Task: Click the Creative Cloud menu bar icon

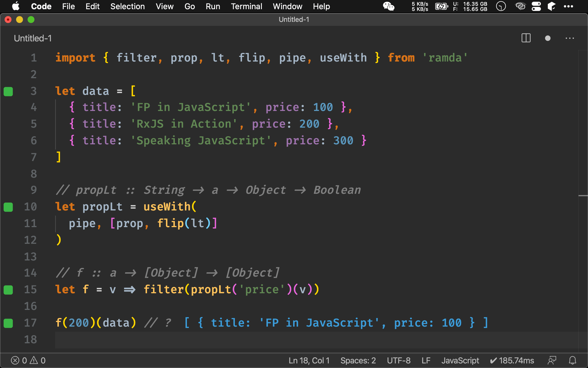Action: coord(520,6)
